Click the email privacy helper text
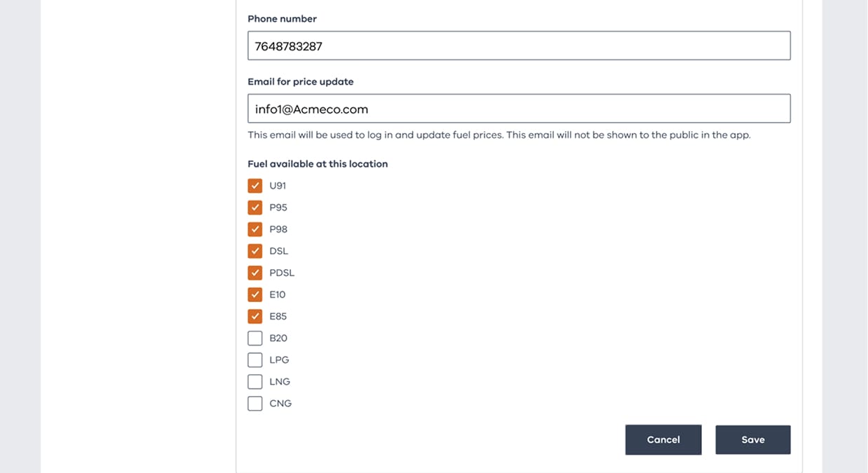 (x=499, y=135)
